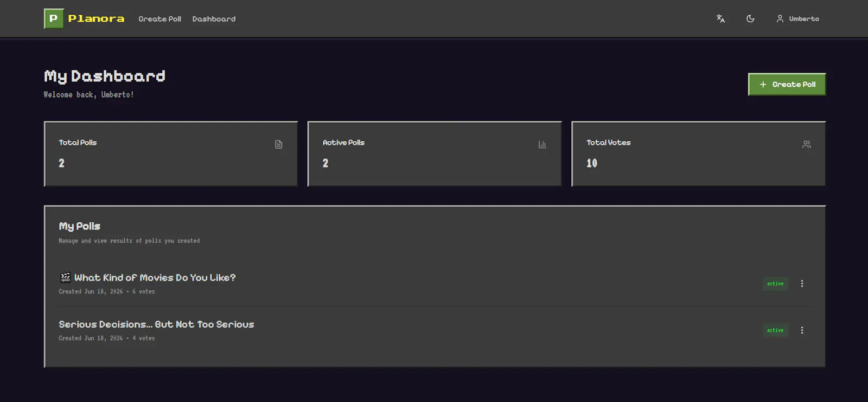The width and height of the screenshot is (868, 402).
Task: Select the Total Votes card label
Action: (x=608, y=143)
